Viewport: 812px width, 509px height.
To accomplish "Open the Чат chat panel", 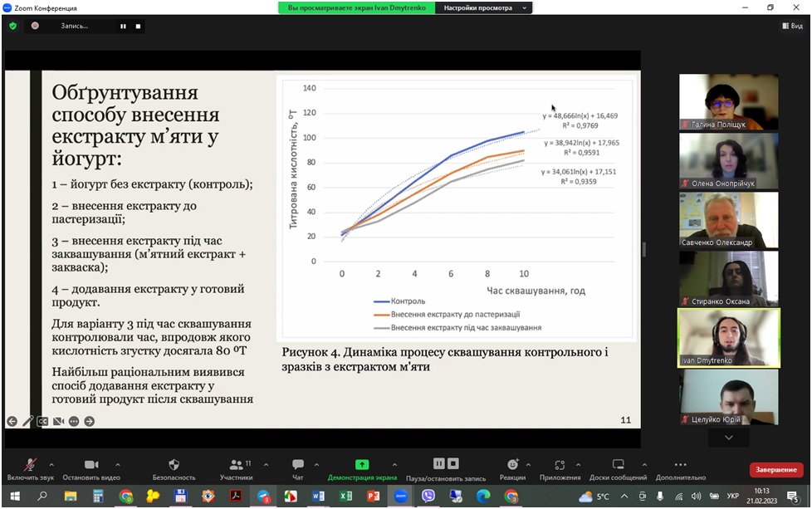I will click(x=298, y=468).
